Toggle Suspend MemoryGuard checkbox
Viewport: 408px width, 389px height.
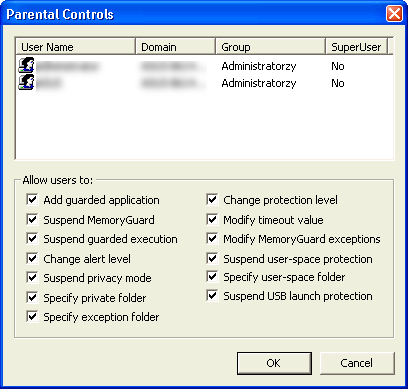click(32, 220)
